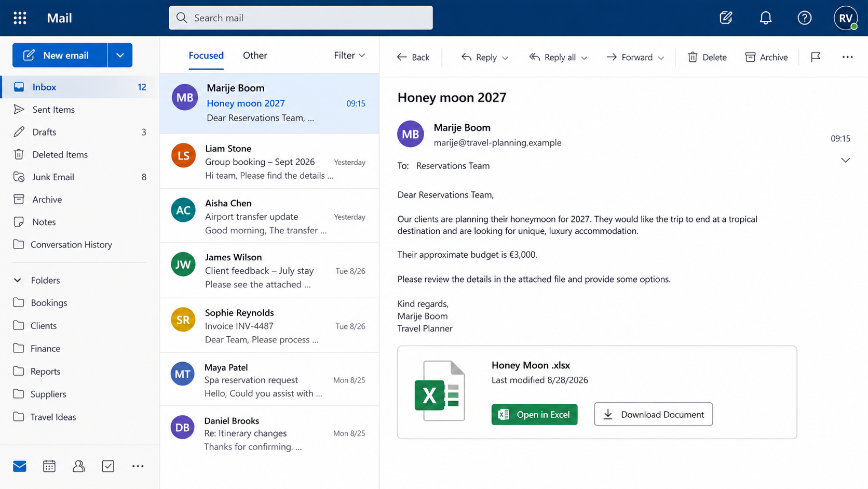This screenshot has height=489, width=868.
Task: Click Download Document button
Action: tap(653, 414)
